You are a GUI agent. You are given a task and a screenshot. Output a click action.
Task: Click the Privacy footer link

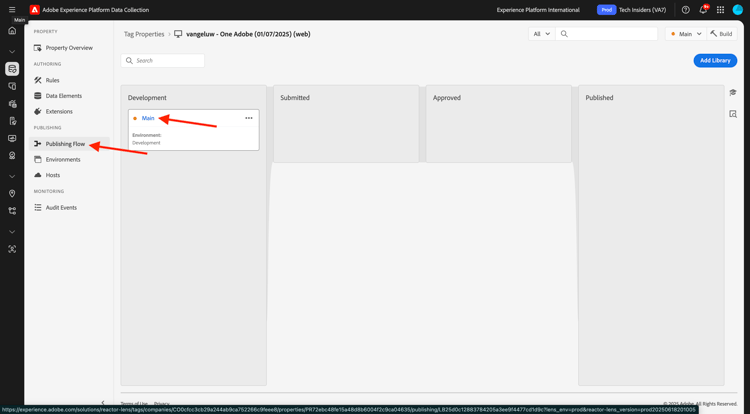click(x=162, y=404)
